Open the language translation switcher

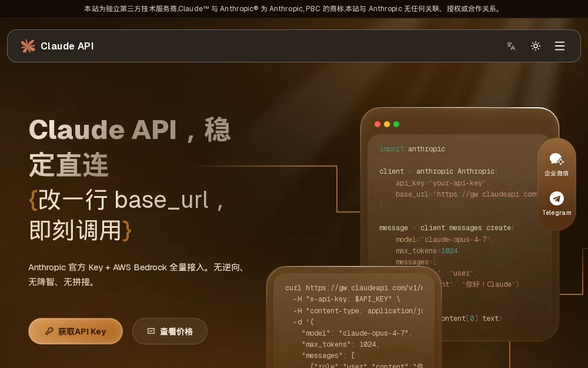pos(511,46)
